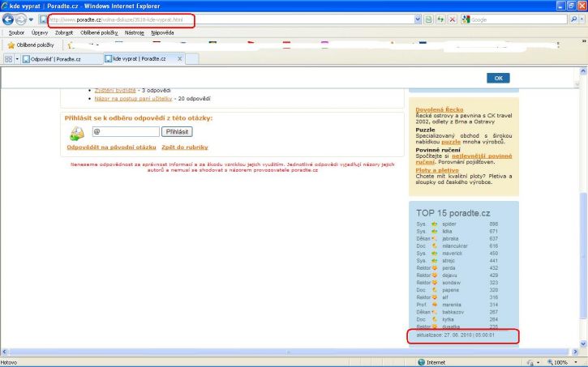Click Odpovědět na původní otázku link
Image resolution: width=588 pixels, height=367 pixels.
[x=111, y=147]
